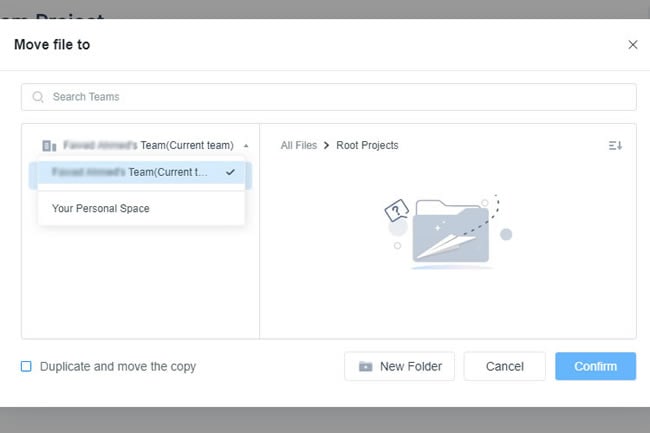Focus the Search Teams input field
This screenshot has width=650, height=433.
[x=330, y=97]
